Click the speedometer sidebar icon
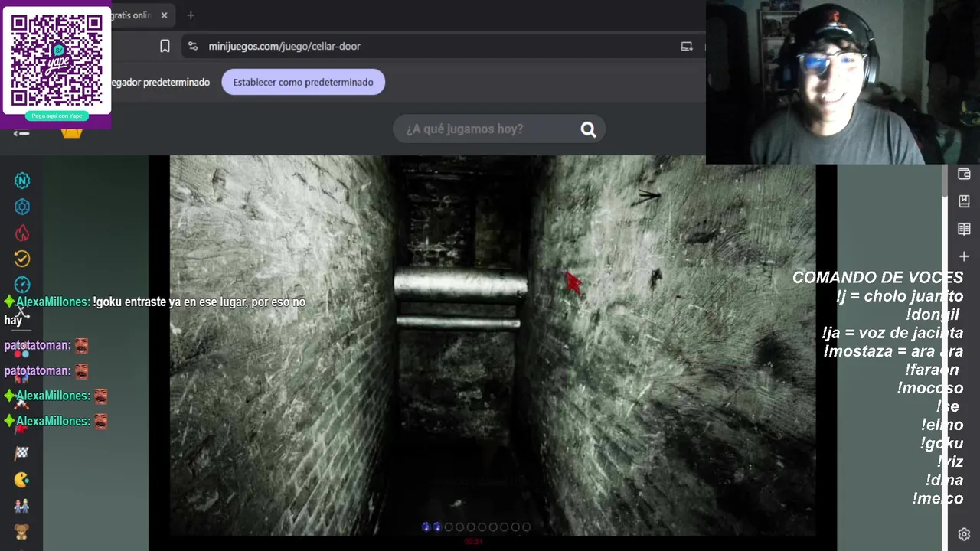 [22, 285]
